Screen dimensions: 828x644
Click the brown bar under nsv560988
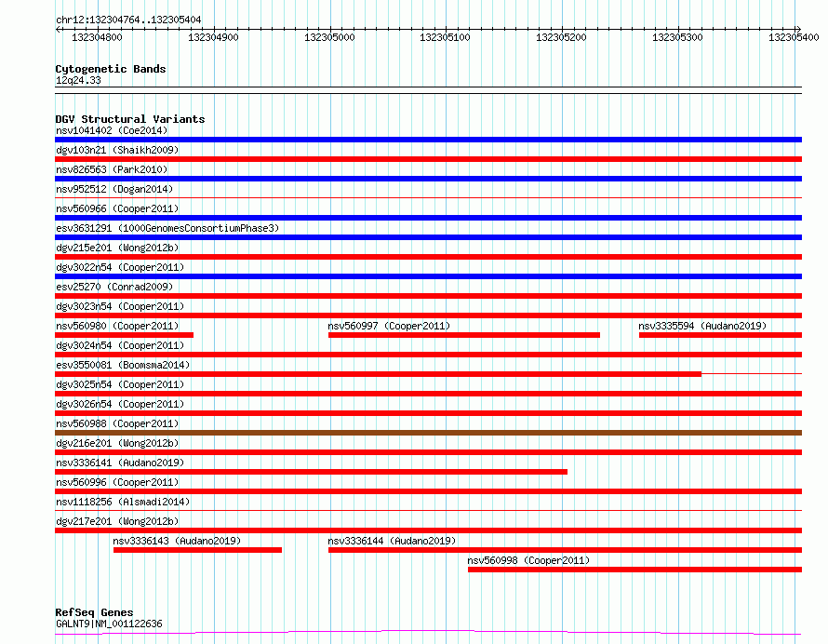(x=428, y=433)
